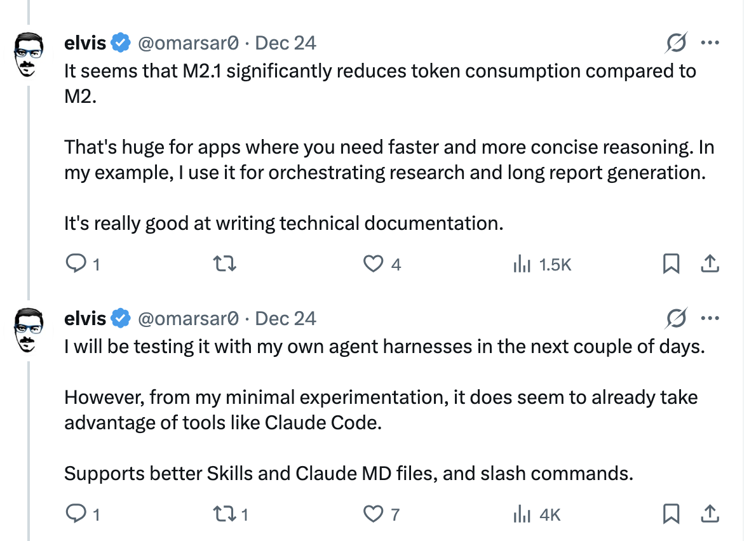756x541 pixels.
Task: View analytics showing 1.5K views
Action: point(522,264)
